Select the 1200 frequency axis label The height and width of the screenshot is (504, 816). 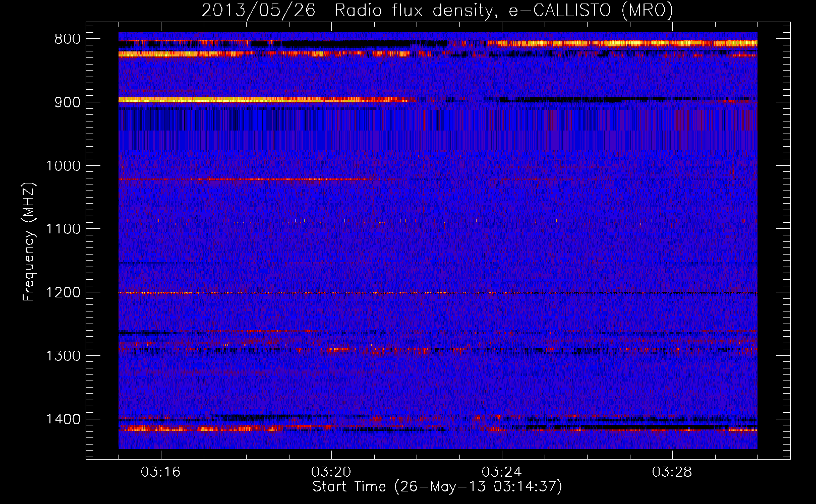tap(63, 293)
